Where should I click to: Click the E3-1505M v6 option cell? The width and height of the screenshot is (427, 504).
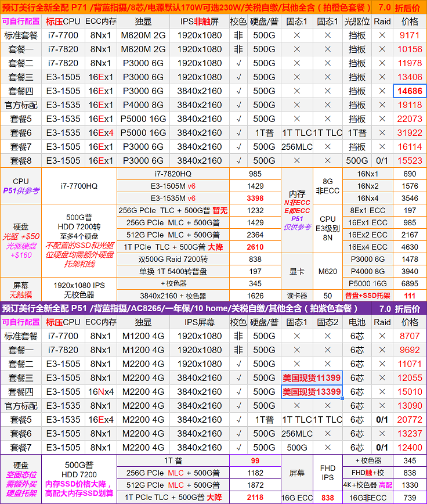coord(173,186)
